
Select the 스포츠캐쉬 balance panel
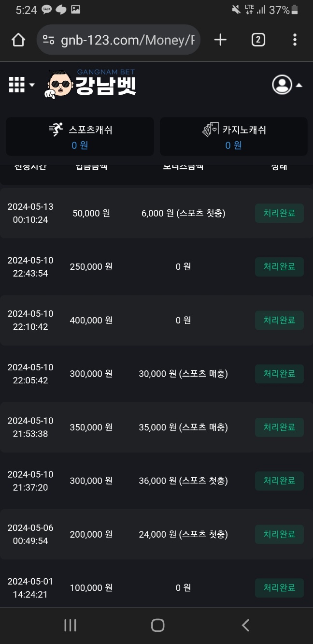pos(80,136)
